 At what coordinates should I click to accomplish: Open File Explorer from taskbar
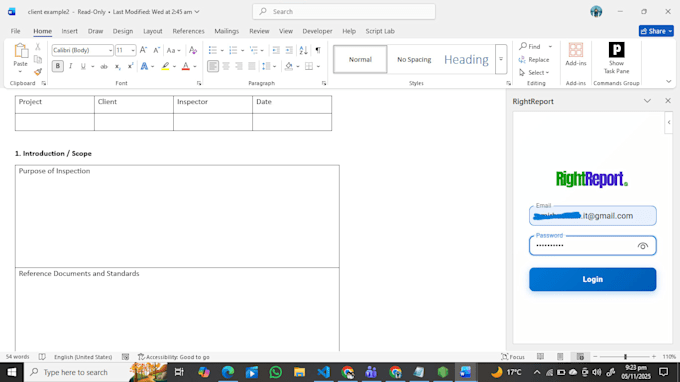[299, 372]
